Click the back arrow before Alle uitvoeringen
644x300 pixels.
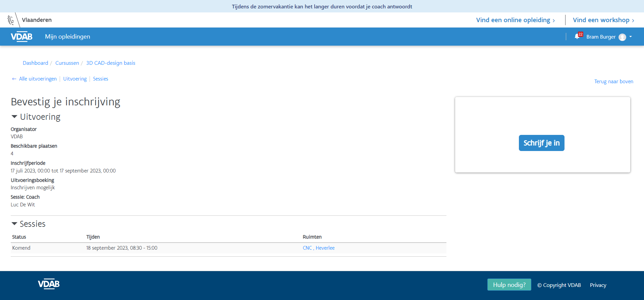(14, 79)
